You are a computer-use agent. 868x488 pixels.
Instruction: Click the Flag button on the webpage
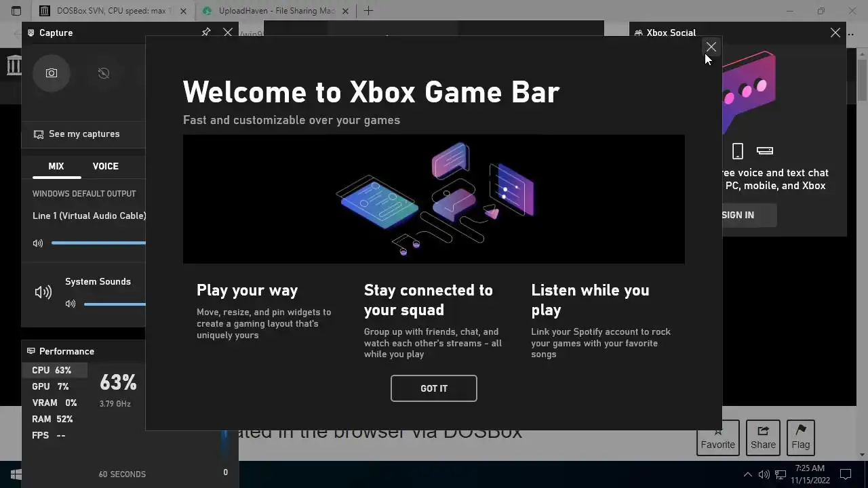coord(800,438)
